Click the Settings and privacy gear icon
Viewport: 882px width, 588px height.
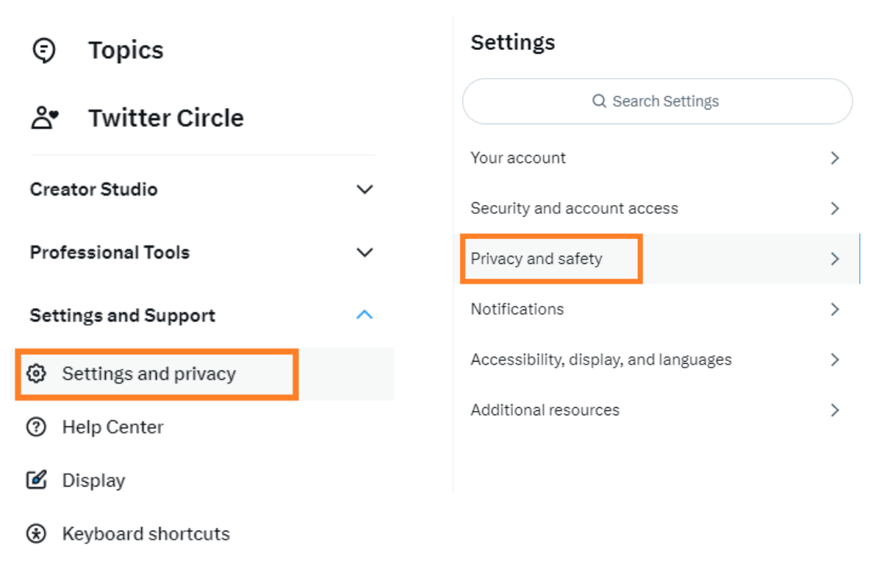[35, 373]
